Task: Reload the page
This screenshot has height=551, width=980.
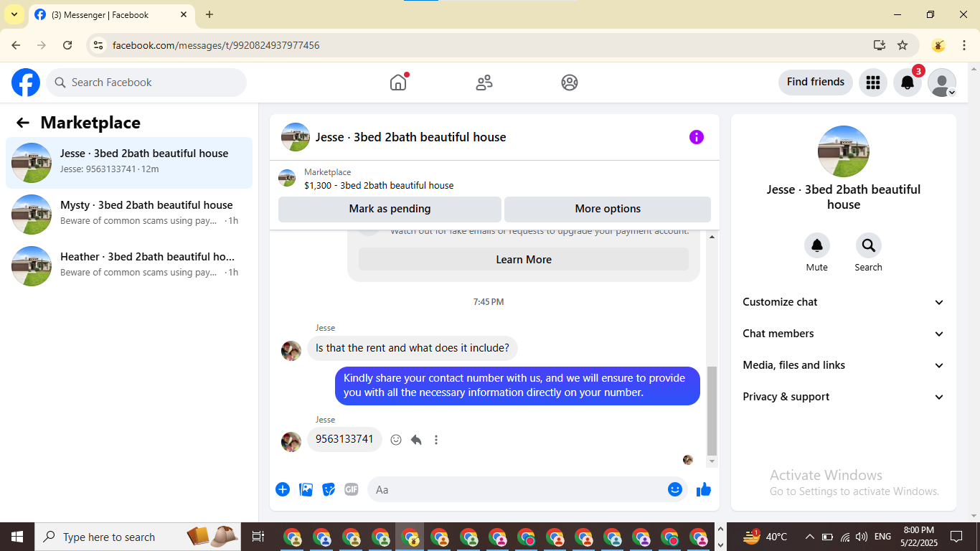Action: 67,45
